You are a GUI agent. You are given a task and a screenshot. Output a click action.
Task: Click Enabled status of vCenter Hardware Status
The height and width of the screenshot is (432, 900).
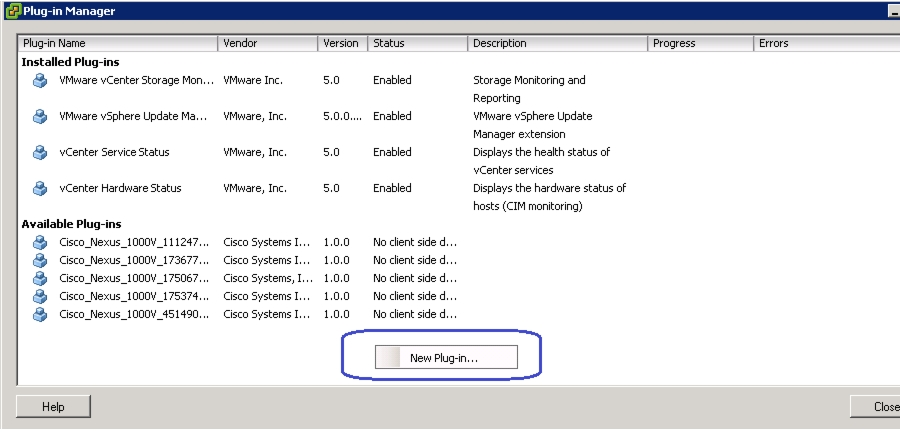tap(393, 188)
